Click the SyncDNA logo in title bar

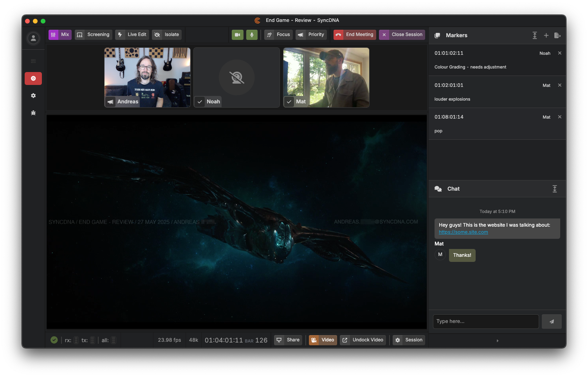pyautogui.click(x=258, y=20)
